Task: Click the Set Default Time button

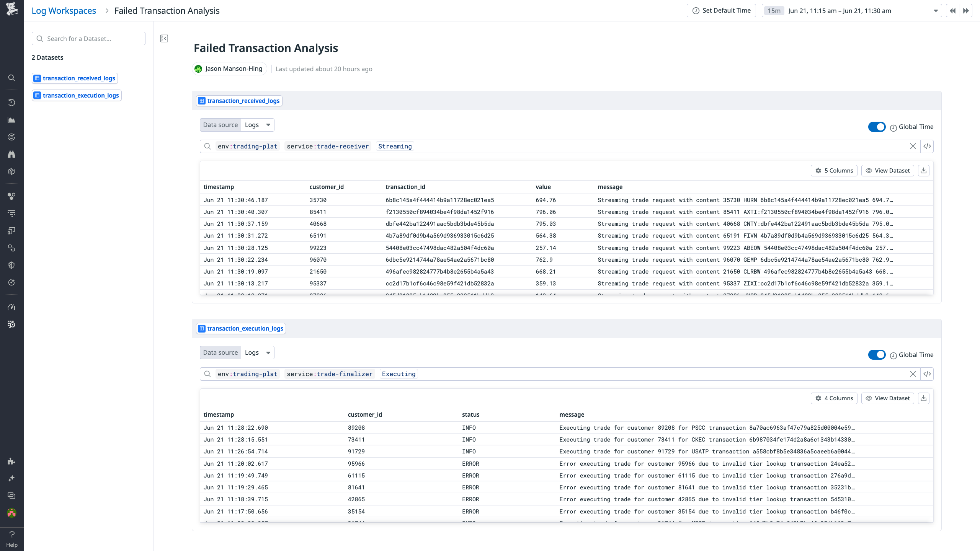Action: (x=721, y=10)
